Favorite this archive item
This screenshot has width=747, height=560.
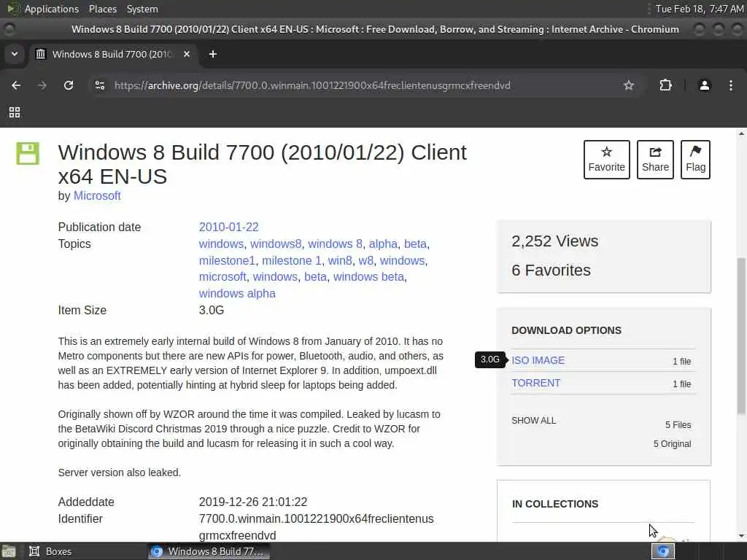[606, 160]
